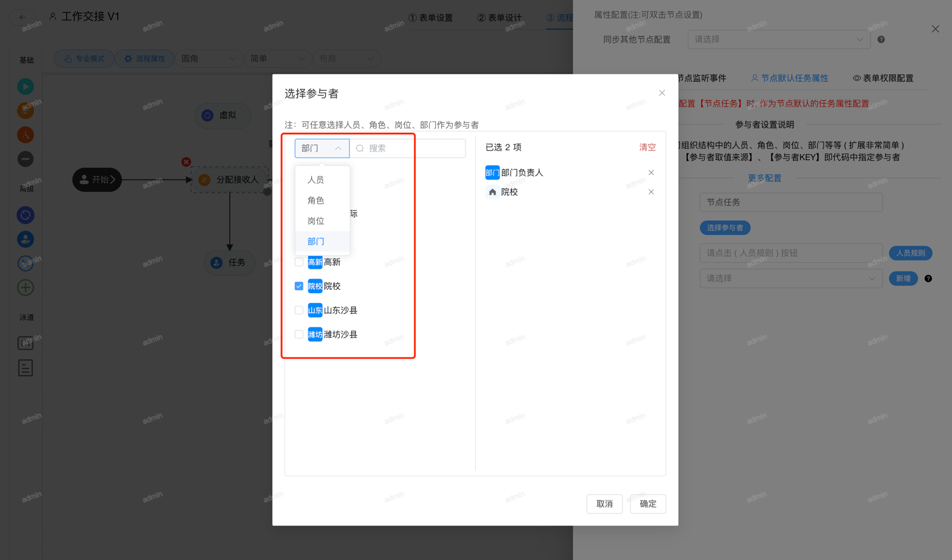Remove 院校 from the selected items

pyautogui.click(x=651, y=192)
